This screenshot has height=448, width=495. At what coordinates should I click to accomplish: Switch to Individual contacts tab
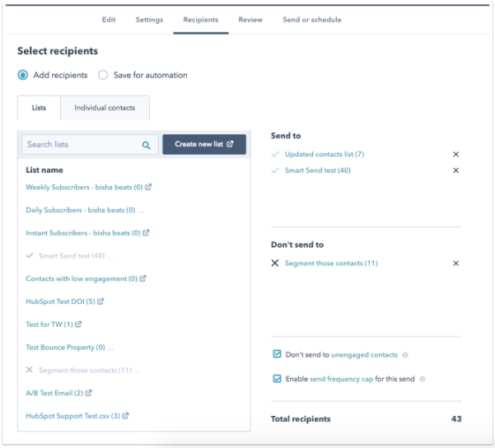coord(105,108)
